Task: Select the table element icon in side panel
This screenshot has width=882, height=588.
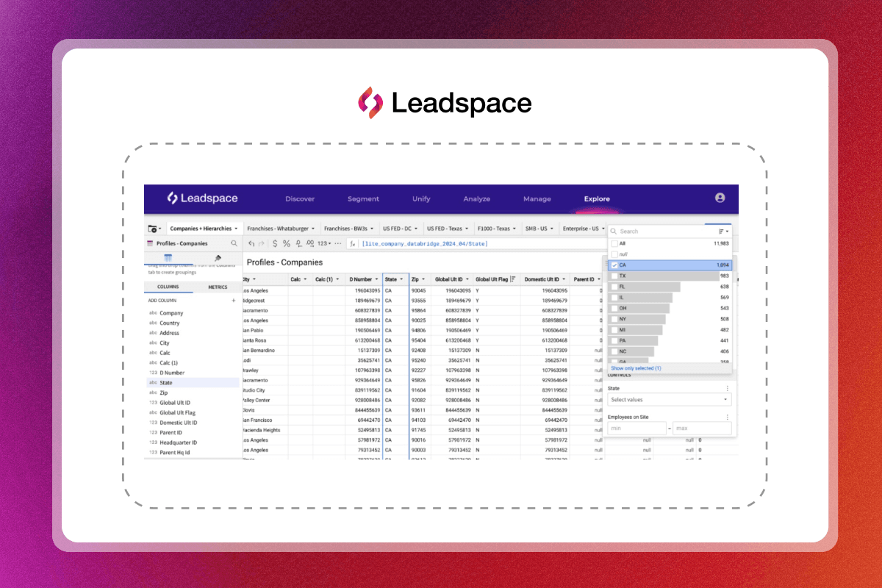Action: (168, 258)
